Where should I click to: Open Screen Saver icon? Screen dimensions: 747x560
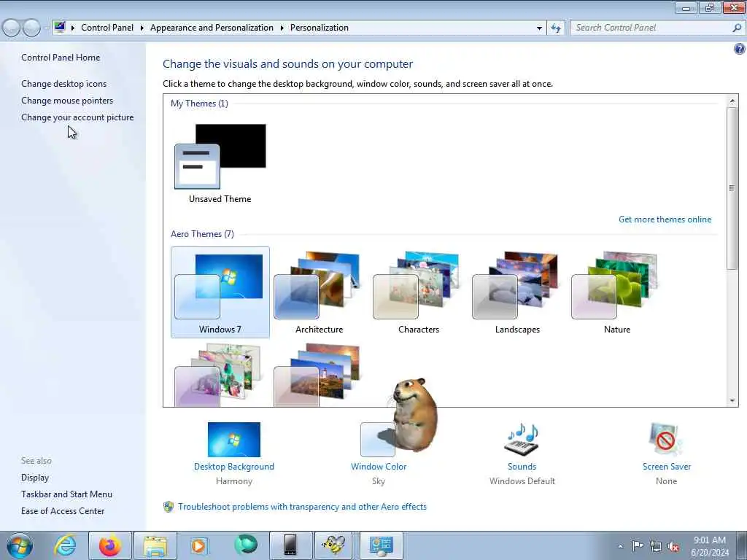pyautogui.click(x=665, y=440)
